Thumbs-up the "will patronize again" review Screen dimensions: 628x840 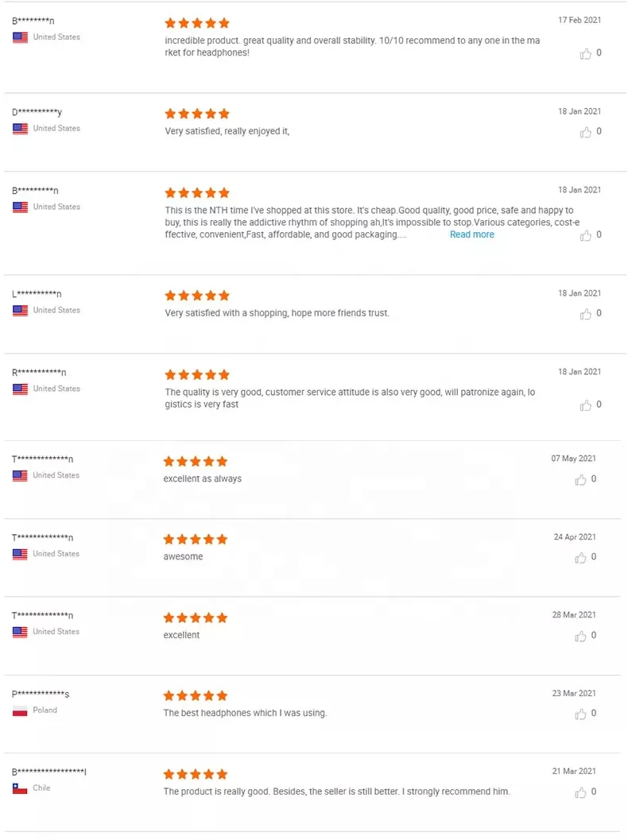coord(586,405)
